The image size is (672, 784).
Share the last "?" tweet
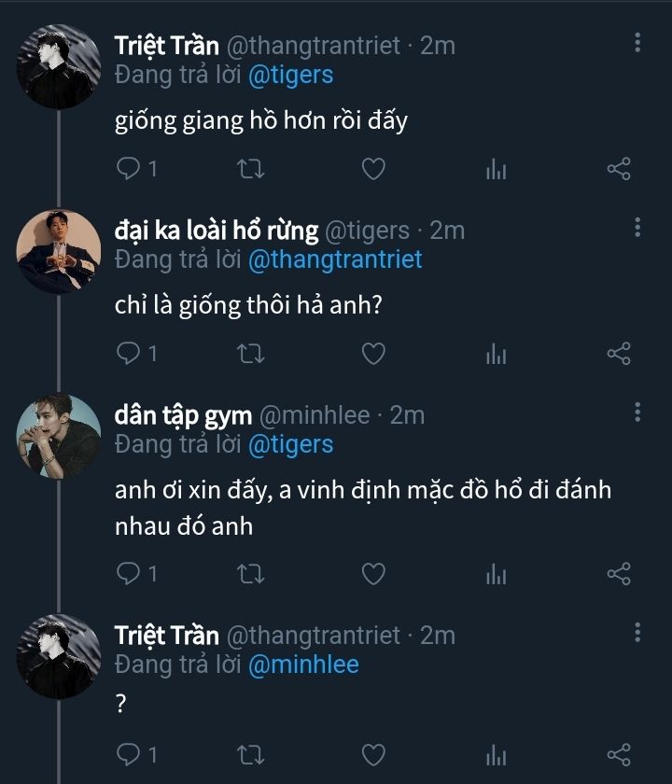click(619, 753)
